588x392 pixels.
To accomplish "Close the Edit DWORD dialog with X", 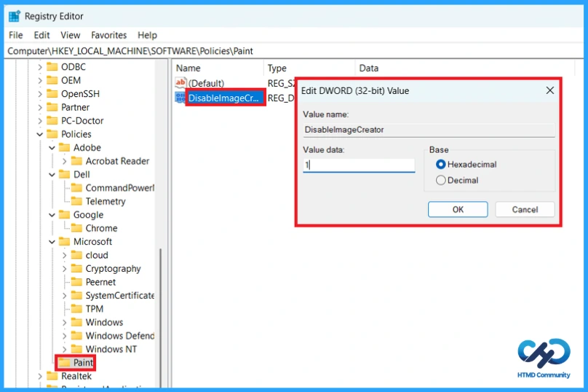I will tap(549, 90).
